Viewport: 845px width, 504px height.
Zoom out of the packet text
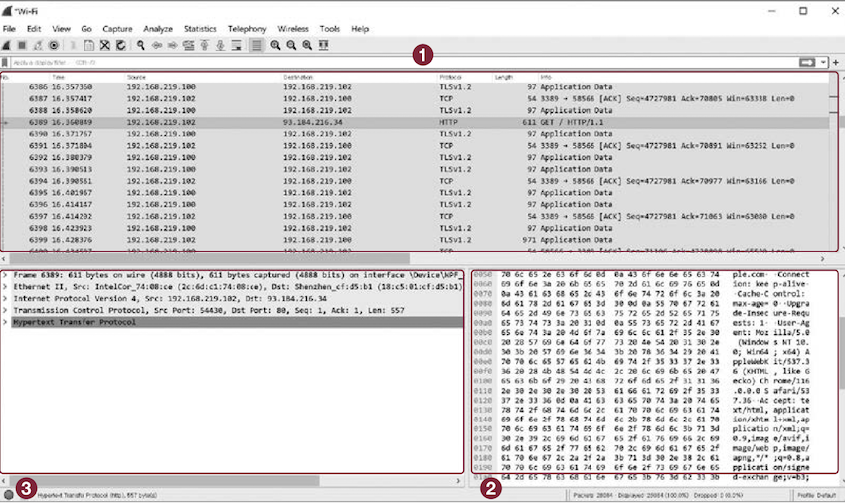click(x=291, y=46)
